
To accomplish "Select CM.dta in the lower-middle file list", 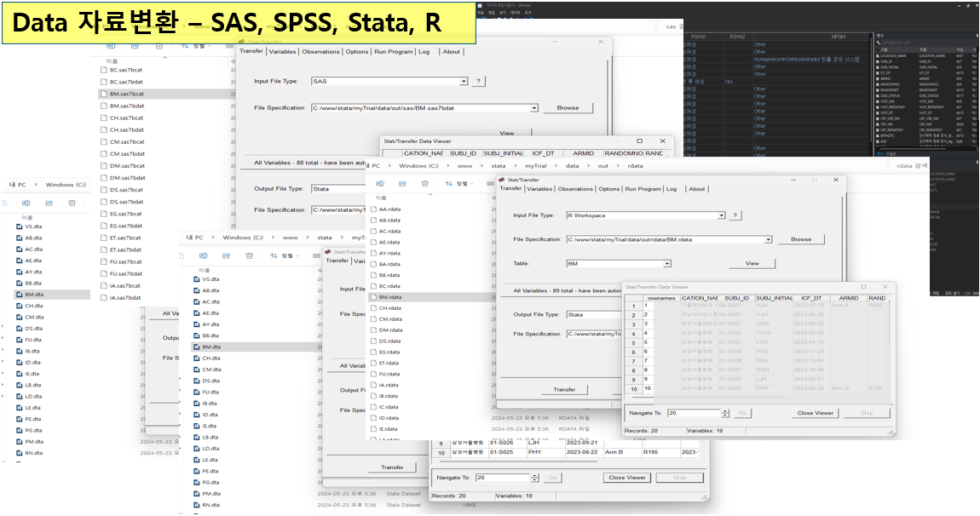I will point(210,370).
